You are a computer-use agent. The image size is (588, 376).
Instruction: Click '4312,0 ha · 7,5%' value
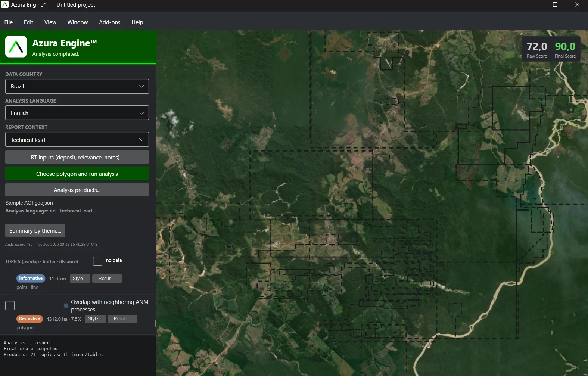[x=64, y=319]
